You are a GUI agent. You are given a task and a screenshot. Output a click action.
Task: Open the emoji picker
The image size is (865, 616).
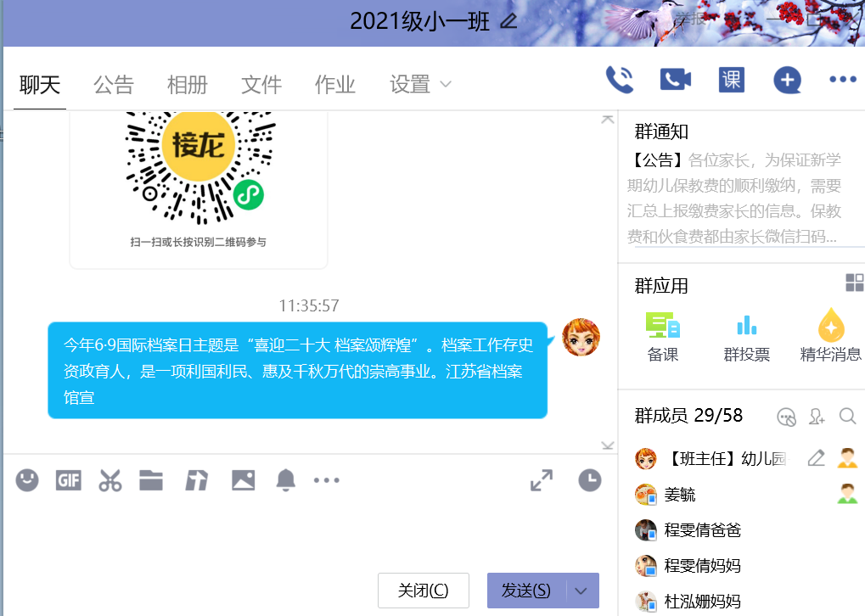click(27, 479)
